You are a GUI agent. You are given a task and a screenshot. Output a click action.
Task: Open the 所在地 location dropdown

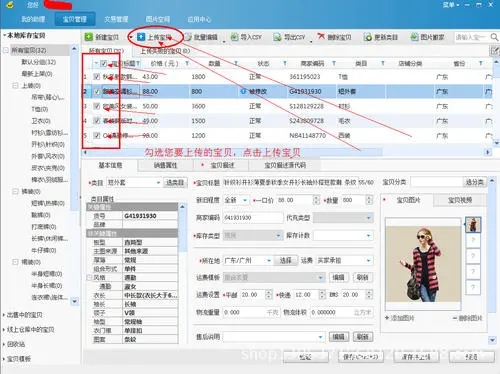(x=269, y=261)
